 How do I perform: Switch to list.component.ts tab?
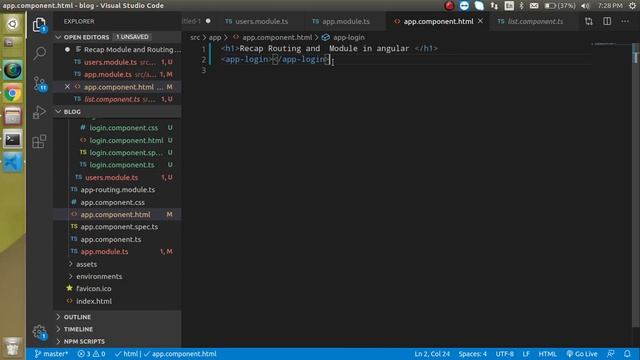(x=535, y=21)
